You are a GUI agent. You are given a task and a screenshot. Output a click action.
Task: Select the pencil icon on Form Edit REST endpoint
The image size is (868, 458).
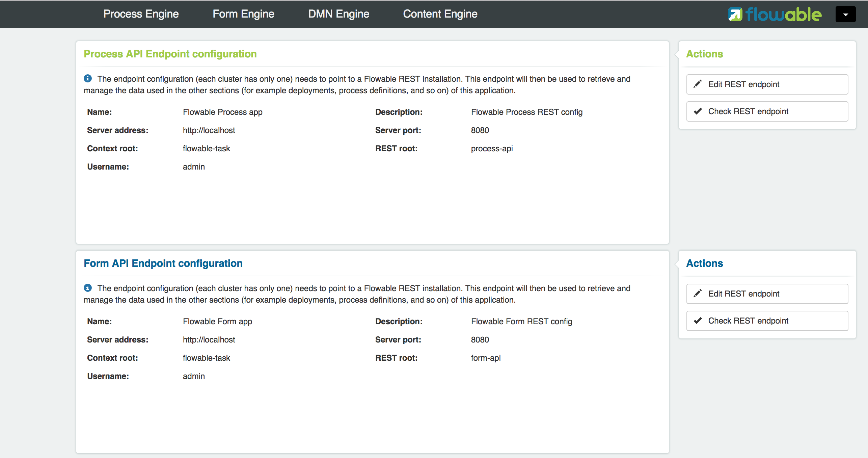pos(698,294)
